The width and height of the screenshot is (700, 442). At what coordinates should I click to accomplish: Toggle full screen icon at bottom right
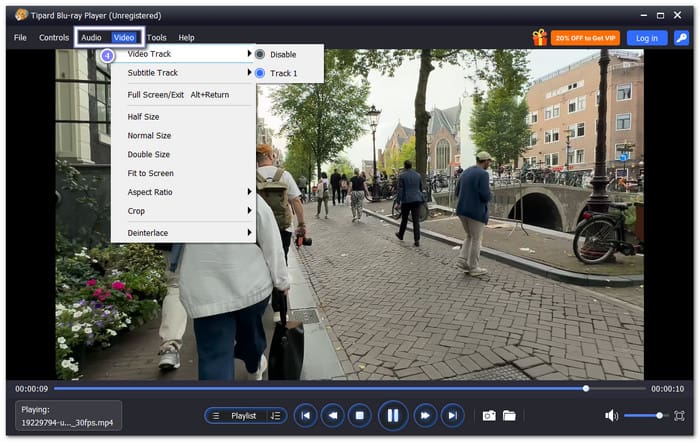tap(679, 416)
